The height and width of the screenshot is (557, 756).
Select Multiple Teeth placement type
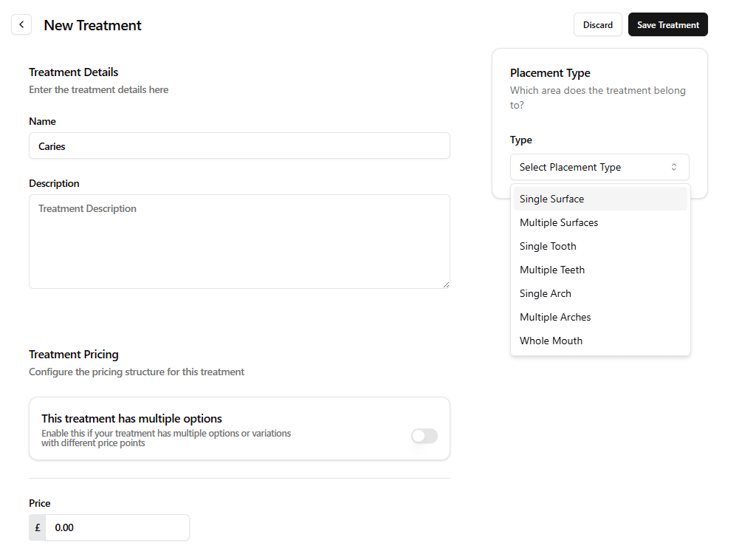click(552, 270)
